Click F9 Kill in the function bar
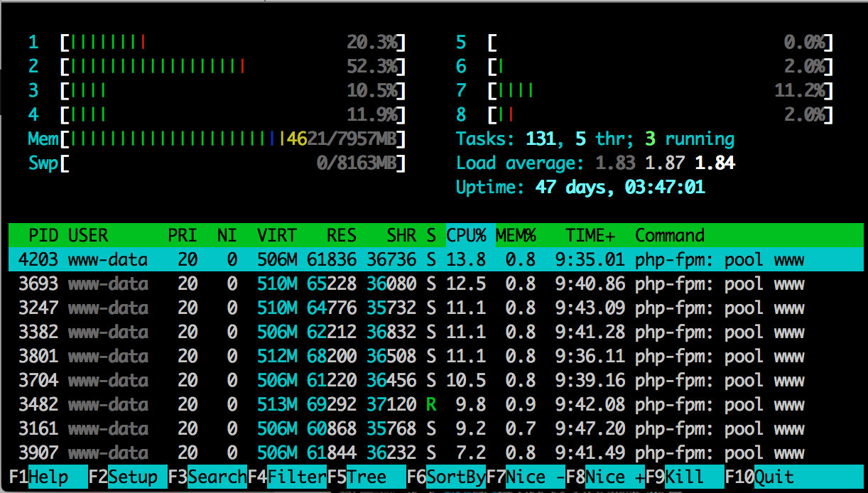Image resolution: width=868 pixels, height=493 pixels. (x=685, y=477)
